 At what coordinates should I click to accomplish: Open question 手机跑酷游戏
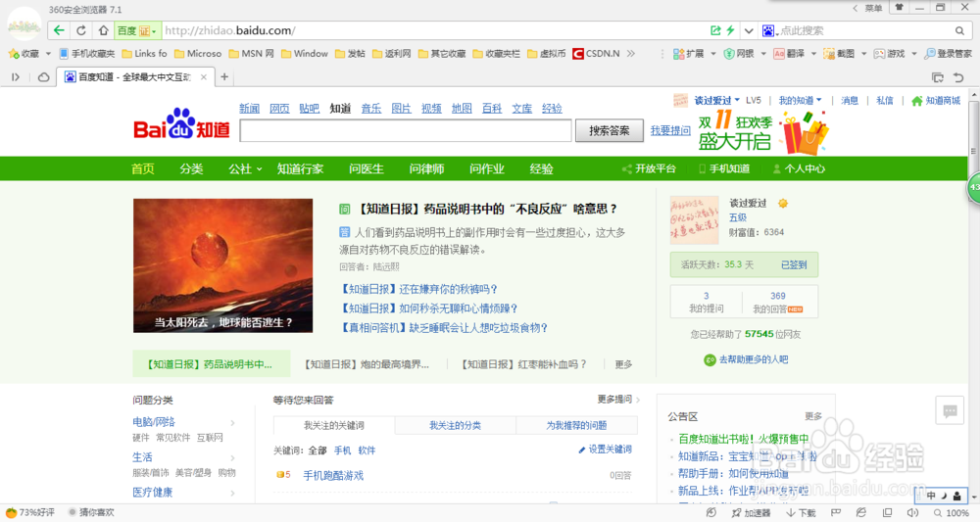click(x=333, y=475)
